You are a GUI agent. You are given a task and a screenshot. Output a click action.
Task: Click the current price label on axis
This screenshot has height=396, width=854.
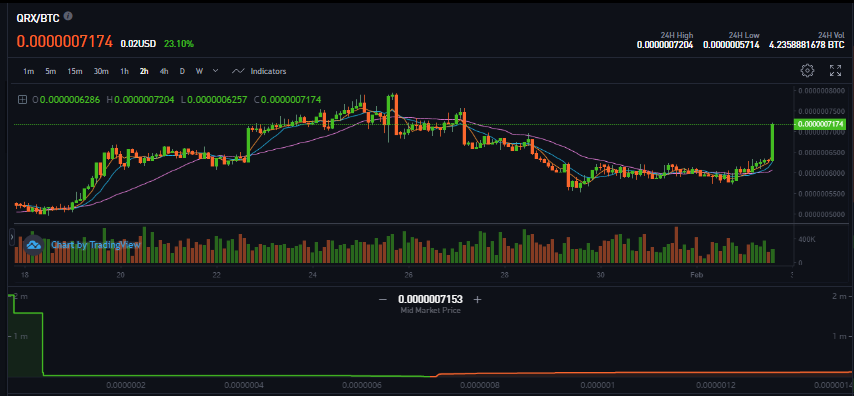pyautogui.click(x=820, y=124)
